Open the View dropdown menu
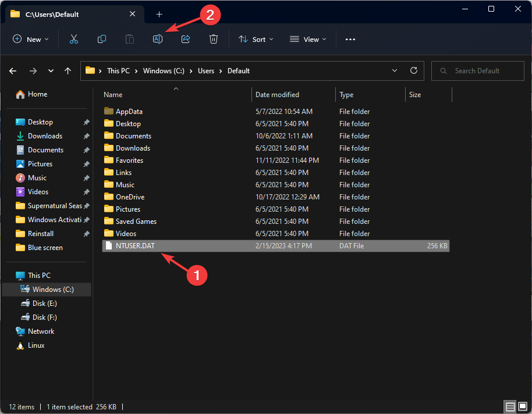Screen dimensions: 532x414 (x=308, y=40)
